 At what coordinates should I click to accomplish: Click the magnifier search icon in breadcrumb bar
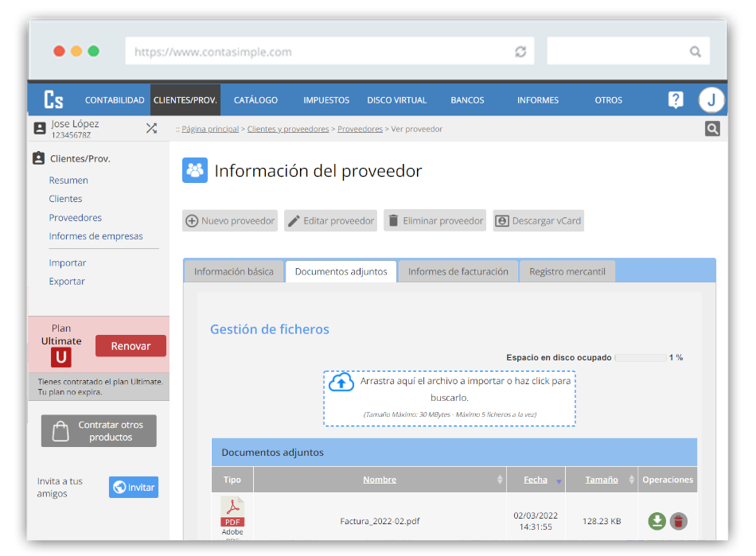[x=712, y=129]
